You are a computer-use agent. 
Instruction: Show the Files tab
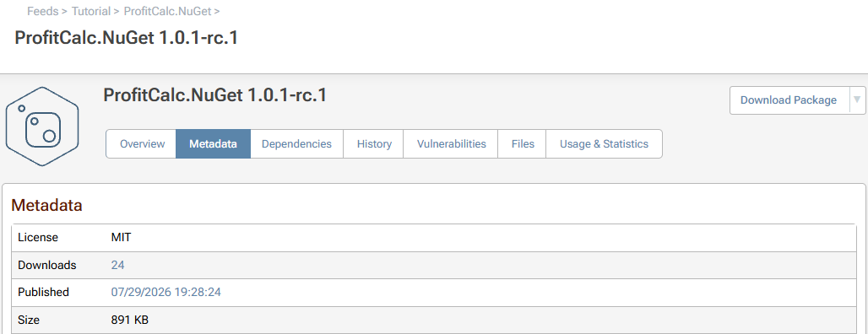click(x=523, y=143)
